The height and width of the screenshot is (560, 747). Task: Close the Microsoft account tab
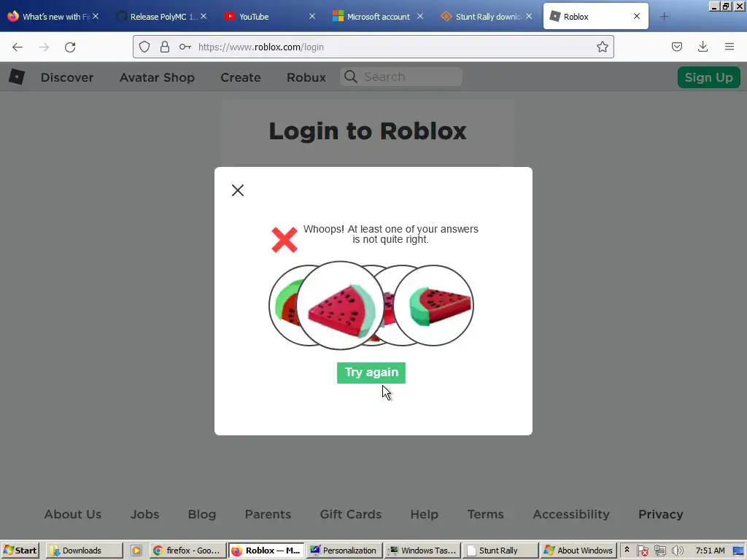click(420, 16)
